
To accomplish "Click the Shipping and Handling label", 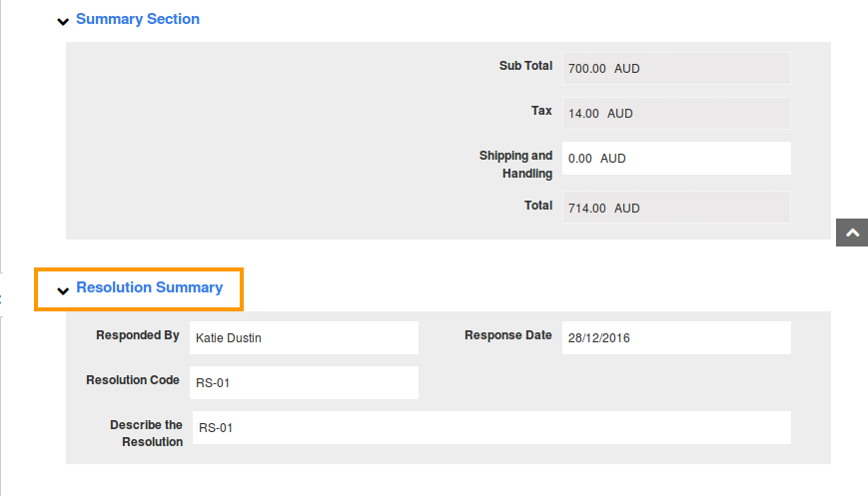I will click(x=516, y=165).
